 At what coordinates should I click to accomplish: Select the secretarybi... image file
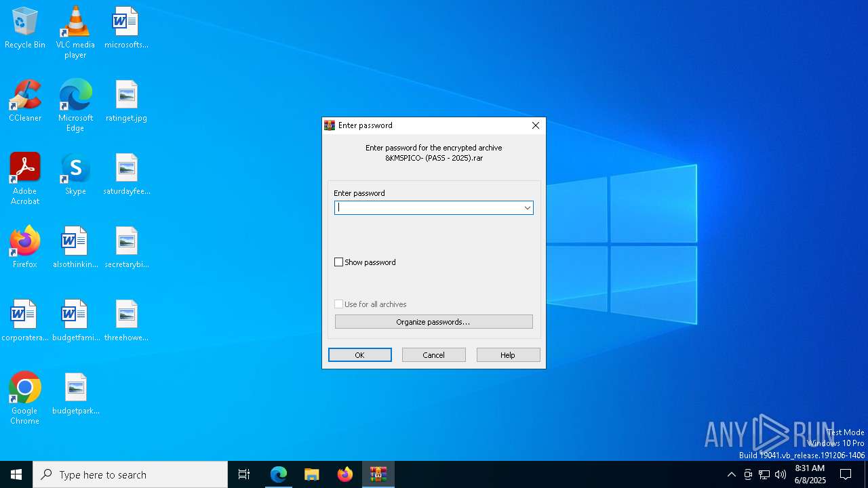pyautogui.click(x=126, y=247)
